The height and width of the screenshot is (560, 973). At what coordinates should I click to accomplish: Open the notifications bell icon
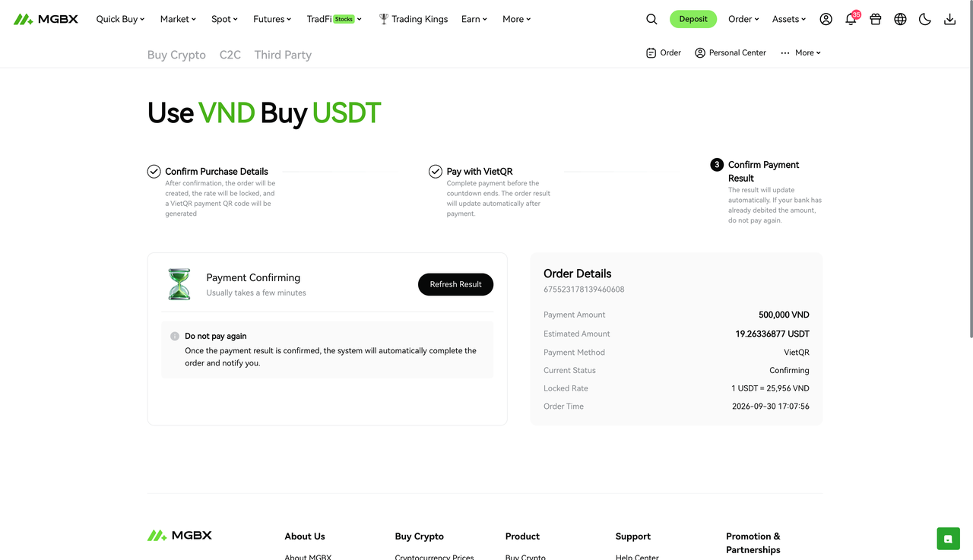(851, 19)
